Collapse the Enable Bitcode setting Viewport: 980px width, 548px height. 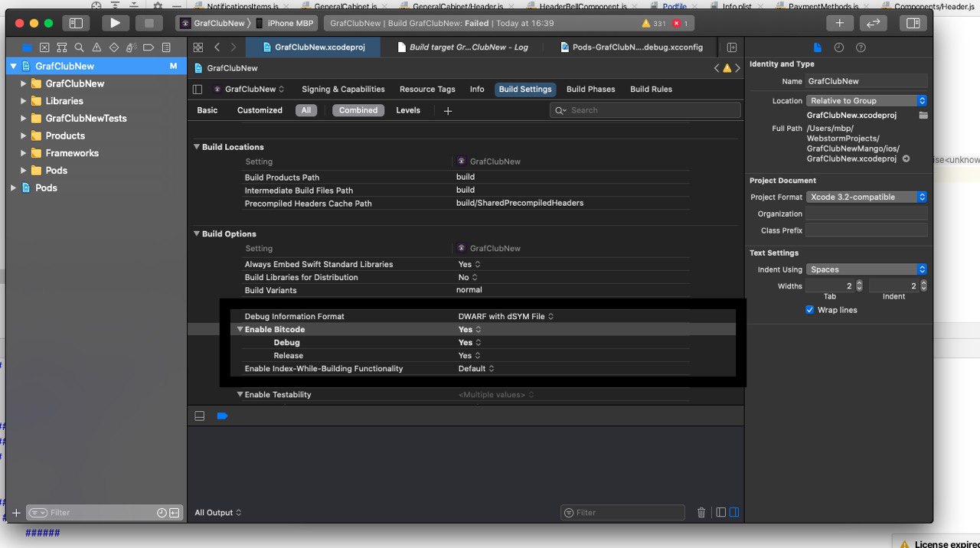(240, 329)
